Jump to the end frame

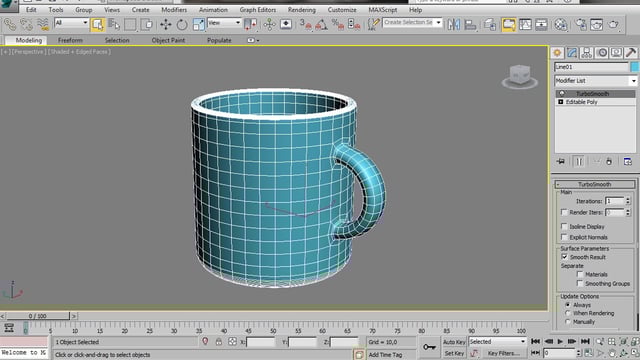[x=585, y=341]
